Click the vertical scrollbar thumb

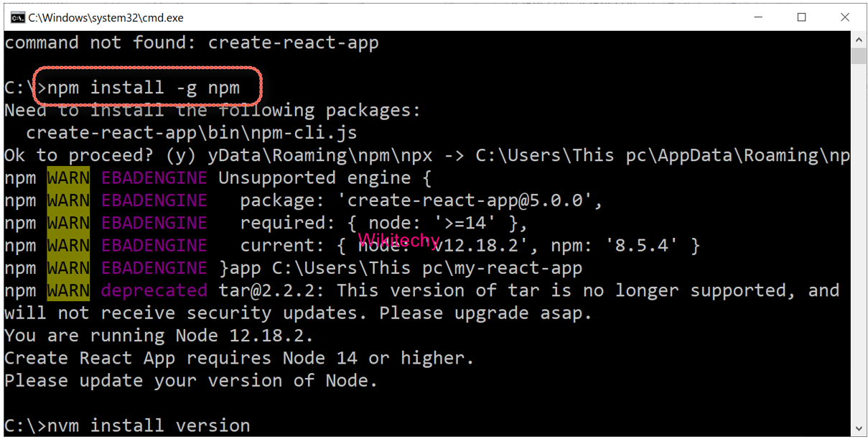(x=857, y=56)
